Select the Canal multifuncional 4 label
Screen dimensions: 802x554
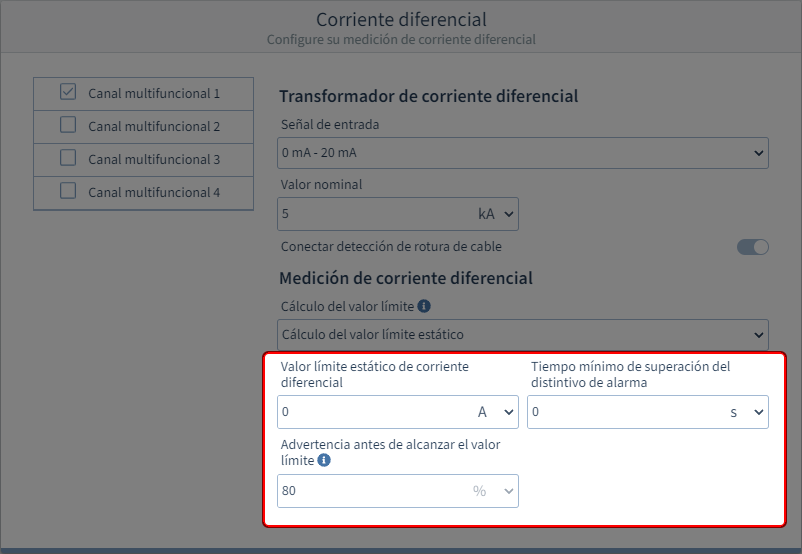[x=154, y=192]
